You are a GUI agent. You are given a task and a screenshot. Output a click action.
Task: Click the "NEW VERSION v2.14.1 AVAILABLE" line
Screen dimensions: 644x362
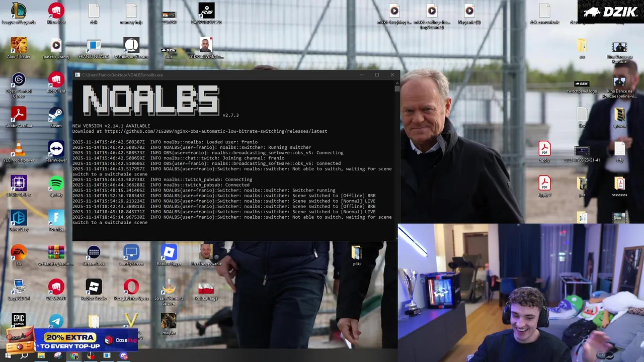(x=111, y=126)
